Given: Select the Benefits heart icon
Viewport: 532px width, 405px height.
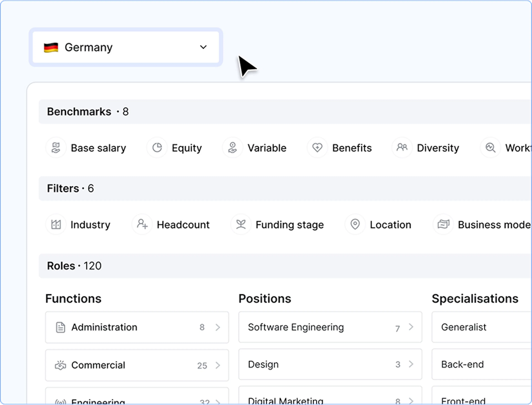Looking at the screenshot, I should coord(317,148).
